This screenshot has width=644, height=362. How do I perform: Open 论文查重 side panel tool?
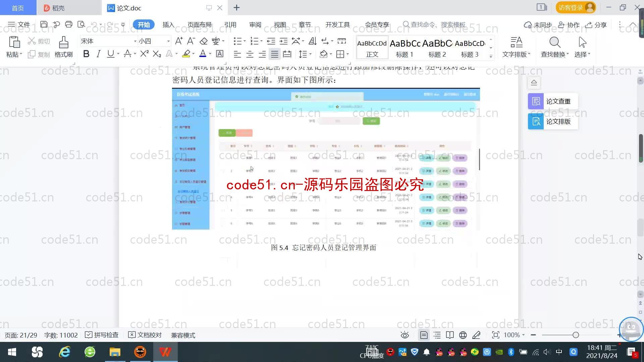pyautogui.click(x=553, y=101)
